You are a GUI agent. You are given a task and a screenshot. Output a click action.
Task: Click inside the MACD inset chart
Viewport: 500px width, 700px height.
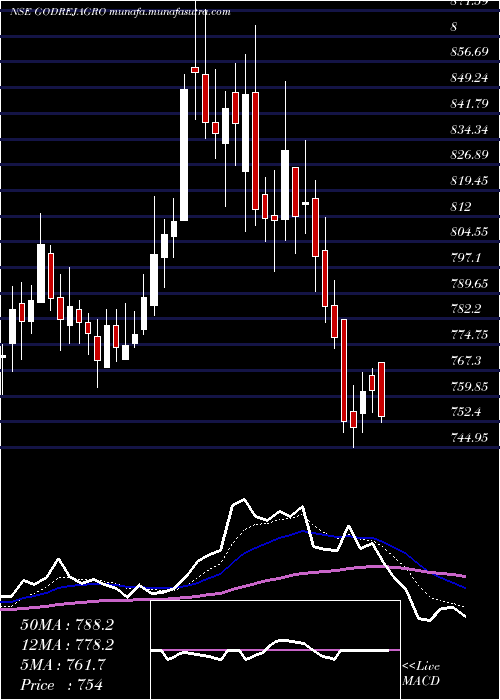click(x=275, y=650)
